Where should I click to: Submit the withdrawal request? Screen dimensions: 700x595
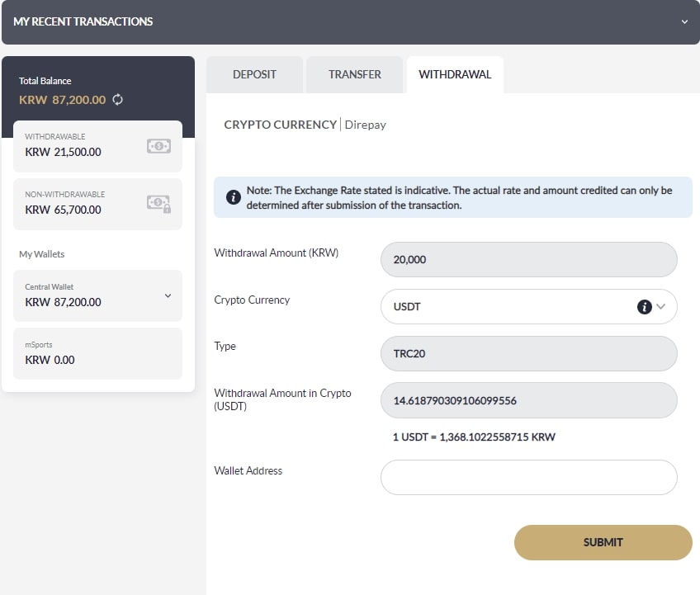(603, 542)
